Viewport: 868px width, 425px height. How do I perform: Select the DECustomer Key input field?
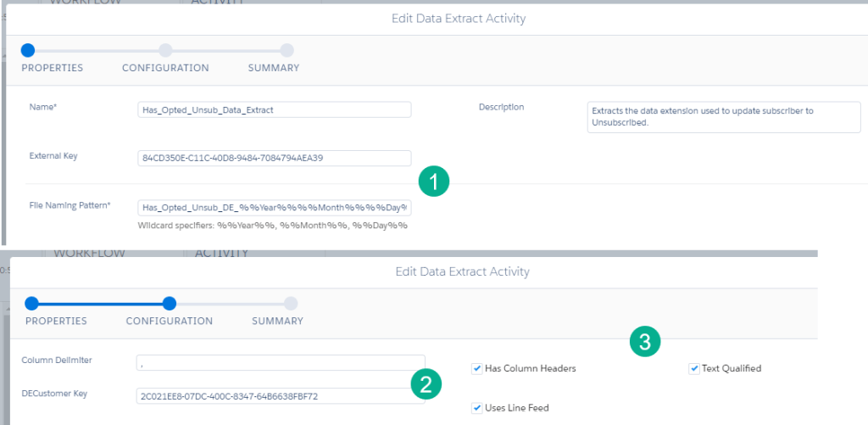(x=280, y=396)
